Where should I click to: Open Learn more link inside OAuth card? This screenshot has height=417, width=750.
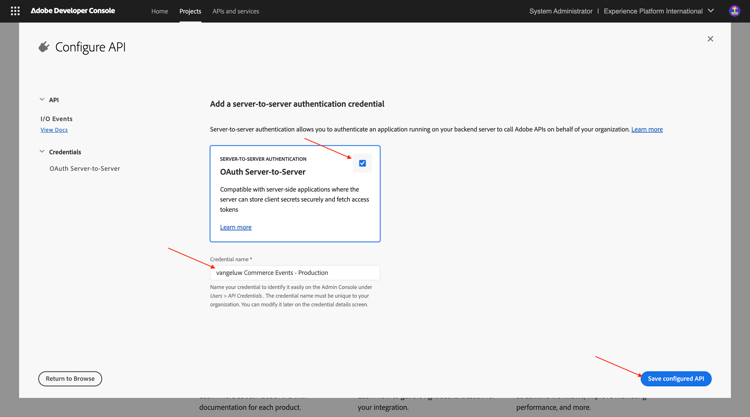pyautogui.click(x=236, y=227)
